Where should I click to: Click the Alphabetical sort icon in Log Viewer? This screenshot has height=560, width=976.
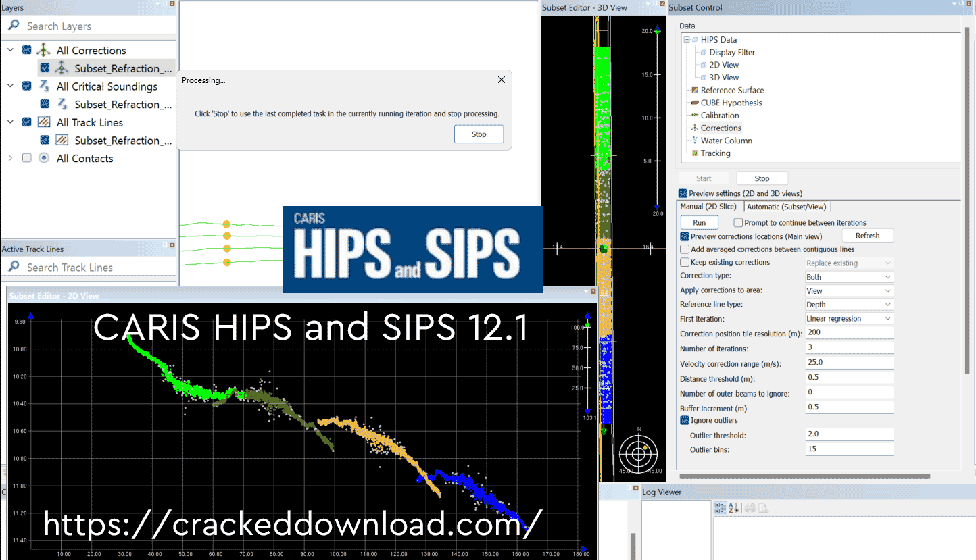734,508
